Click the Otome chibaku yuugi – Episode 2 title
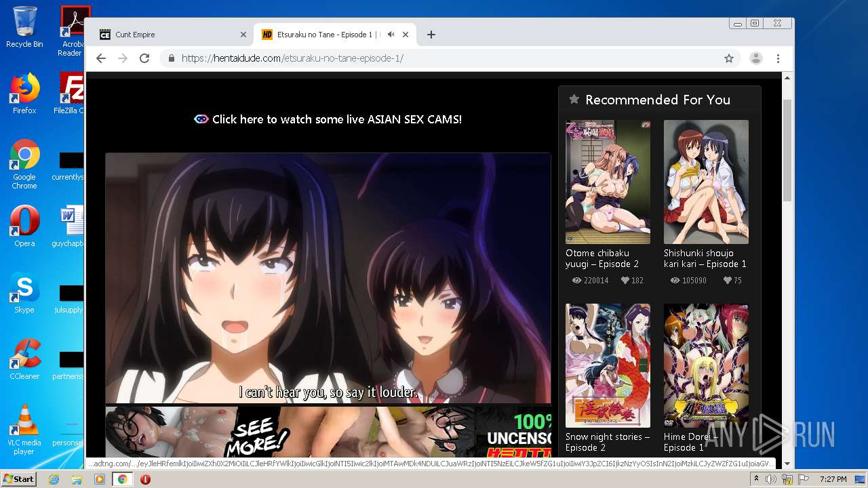This screenshot has width=868, height=488. coord(603,258)
